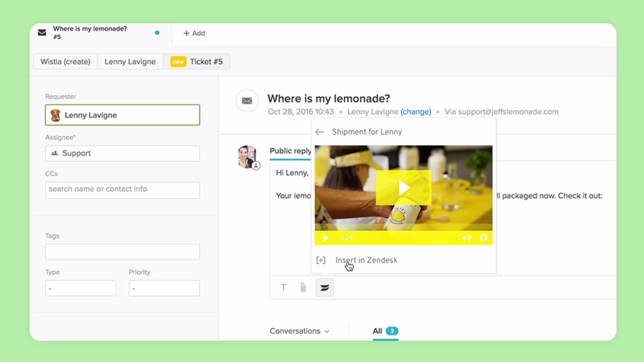Click the small play button in player bar
Screen dimensions: 644x362
click(x=325, y=238)
